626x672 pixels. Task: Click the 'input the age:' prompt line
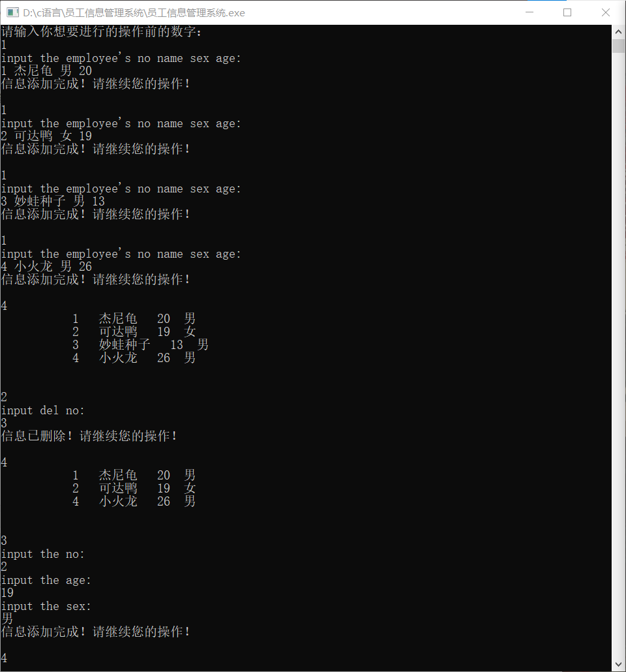pyautogui.click(x=46, y=580)
